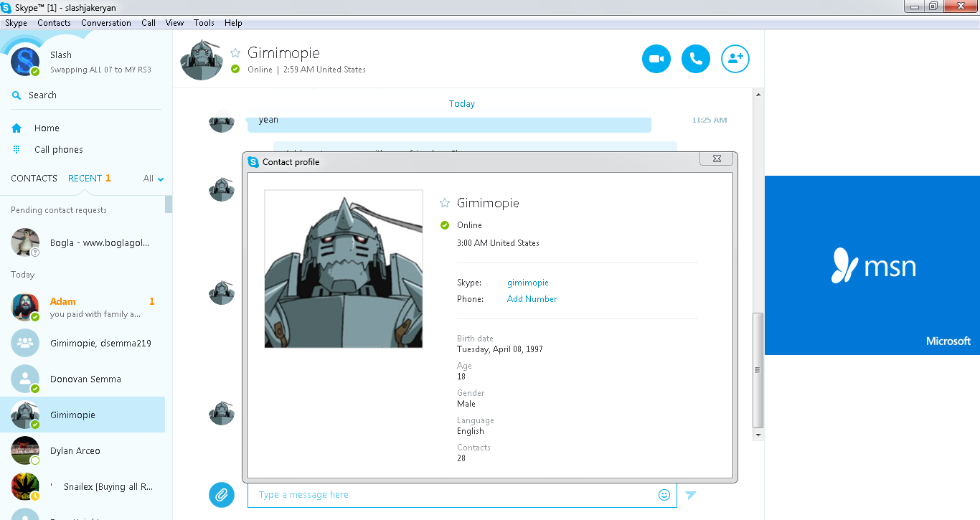Click the Dylan Arceo avatar
This screenshot has width=980, height=520.
tap(25, 450)
